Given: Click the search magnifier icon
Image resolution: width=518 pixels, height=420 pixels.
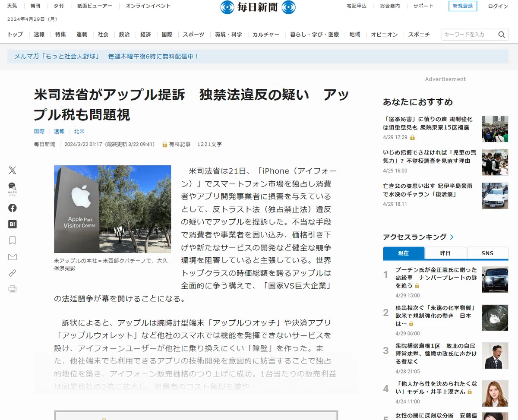Looking at the screenshot, I should [x=502, y=35].
